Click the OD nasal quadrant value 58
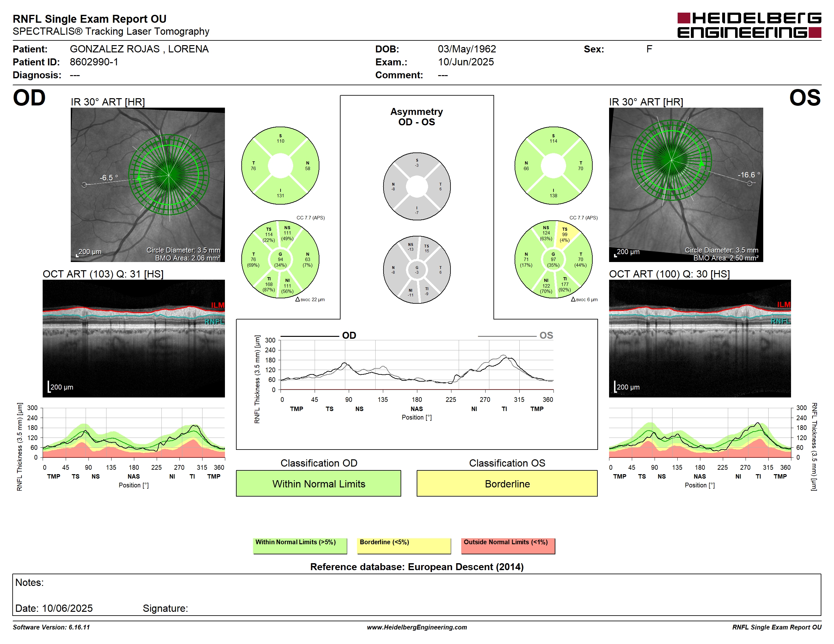 (307, 168)
